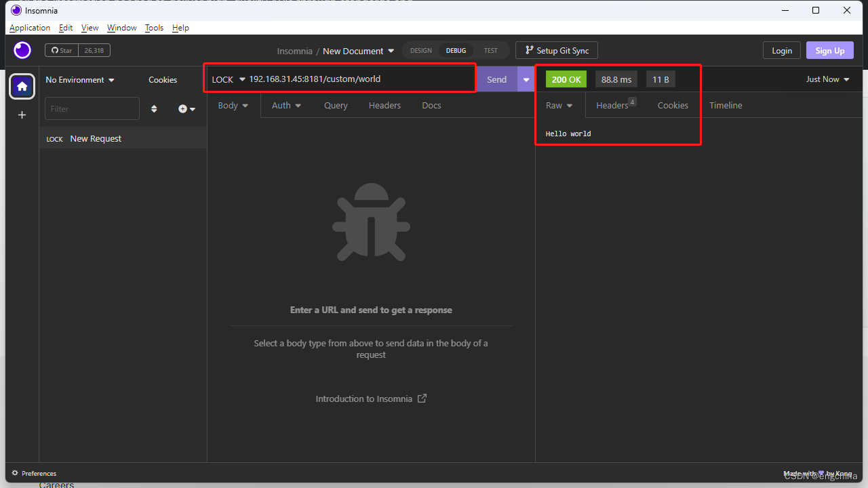
Task: Click the 200 OK status badge
Action: click(566, 79)
